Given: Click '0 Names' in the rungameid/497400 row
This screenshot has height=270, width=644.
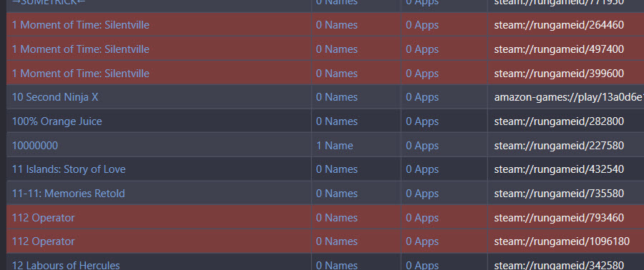Looking at the screenshot, I should 337,49.
